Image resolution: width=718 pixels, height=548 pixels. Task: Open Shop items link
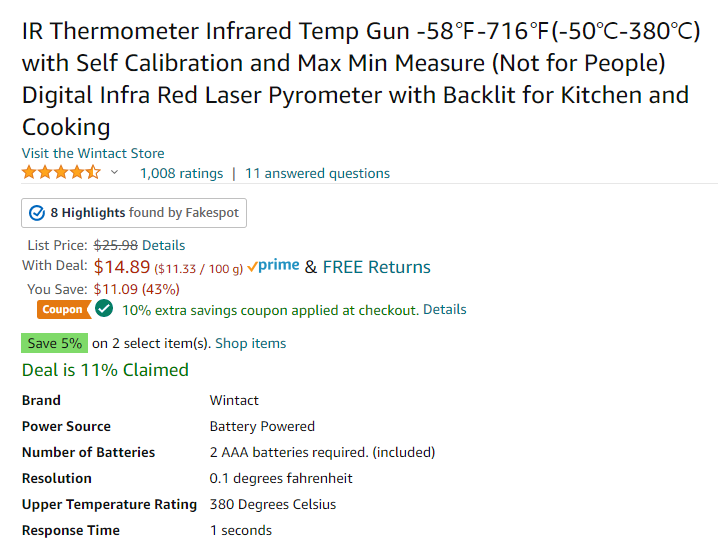[250, 343]
